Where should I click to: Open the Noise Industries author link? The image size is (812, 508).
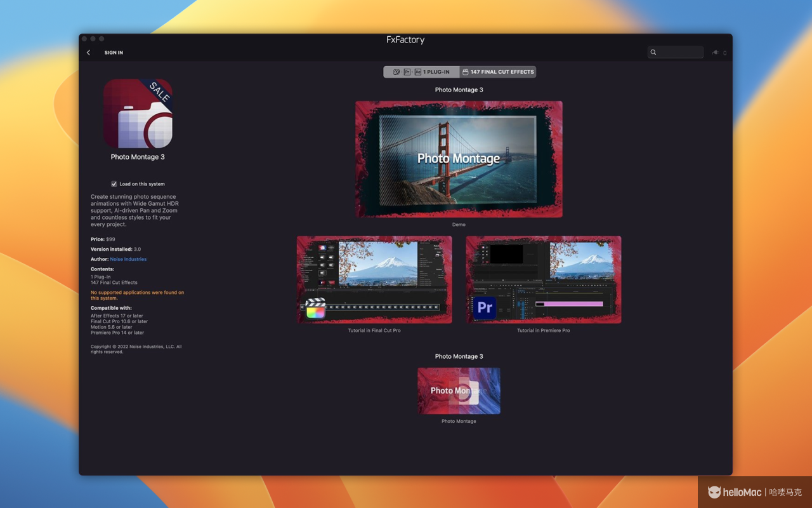[128, 259]
